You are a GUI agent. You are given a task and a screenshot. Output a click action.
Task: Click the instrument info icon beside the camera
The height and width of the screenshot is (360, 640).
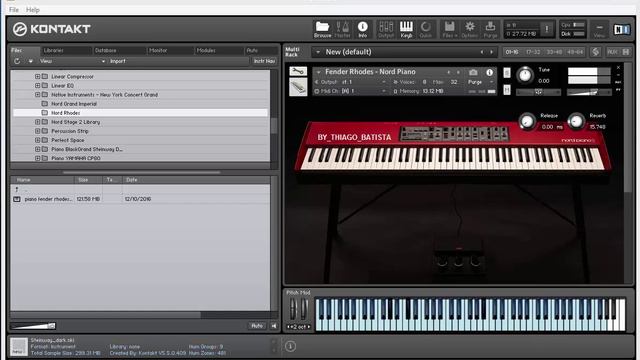point(489,72)
